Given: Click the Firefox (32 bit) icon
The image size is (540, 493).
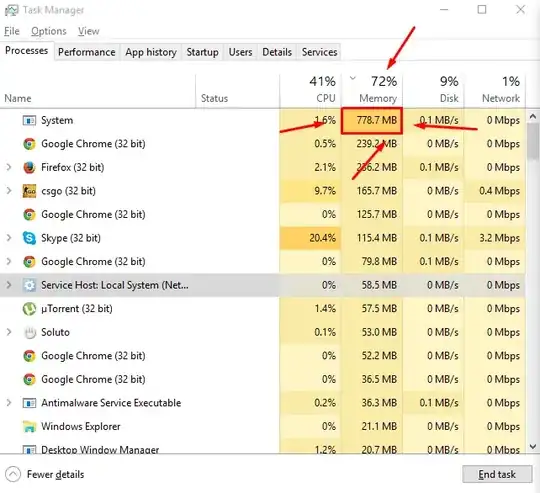Looking at the screenshot, I should tap(29, 167).
